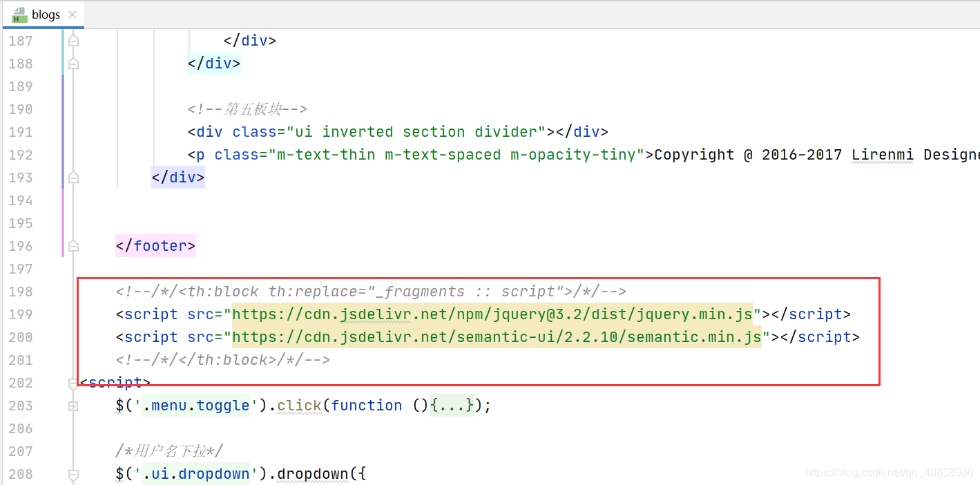980x485 pixels.
Task: Collapse fold marker at line 188
Action: pos(73,64)
